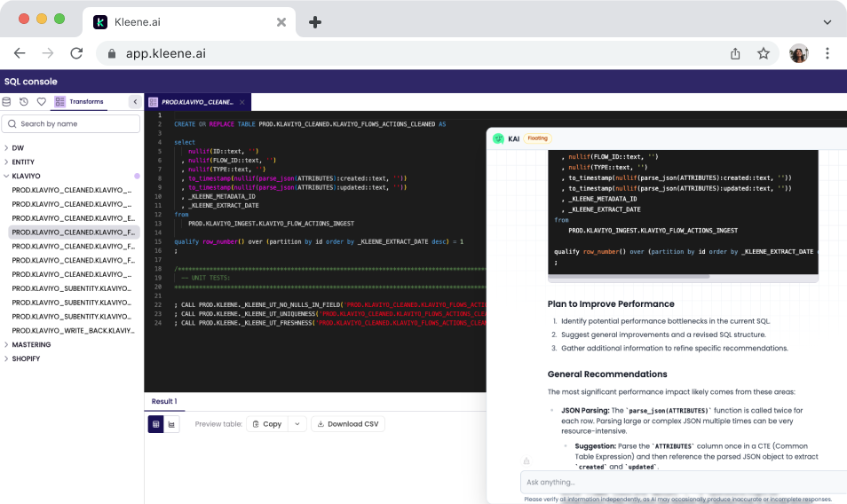Open the browser three-dot menu
This screenshot has width=847, height=504.
click(x=827, y=53)
